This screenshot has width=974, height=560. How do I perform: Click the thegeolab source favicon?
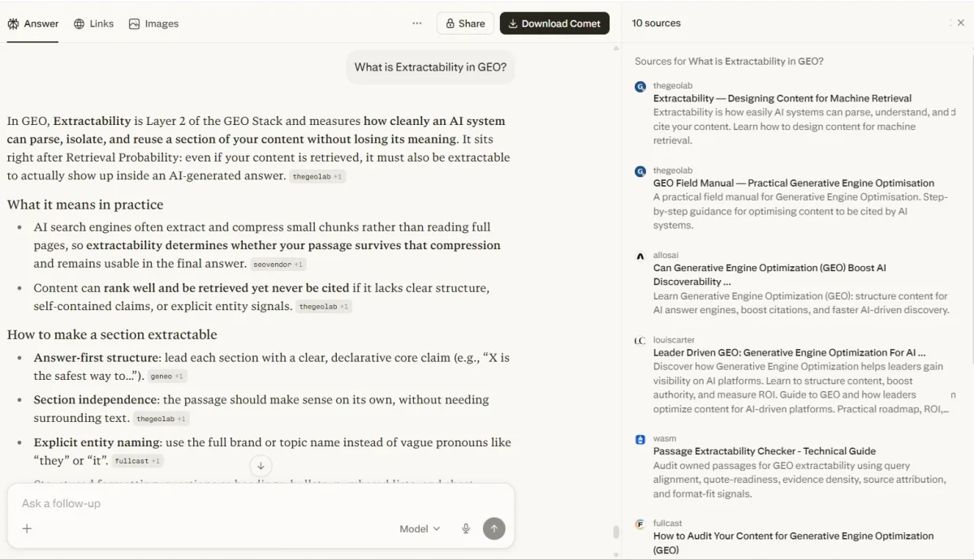click(x=640, y=85)
